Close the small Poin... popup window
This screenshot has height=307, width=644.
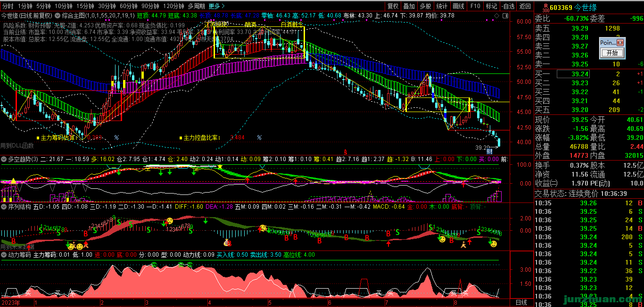(620, 42)
